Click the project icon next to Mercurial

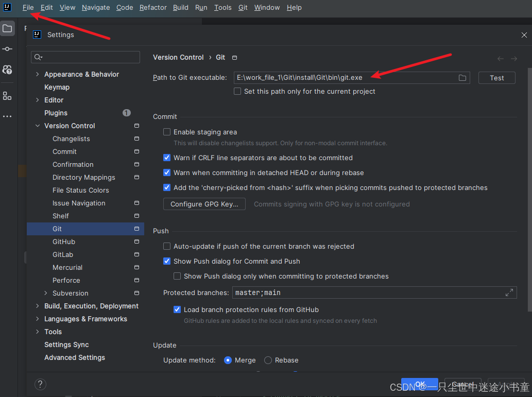136,267
